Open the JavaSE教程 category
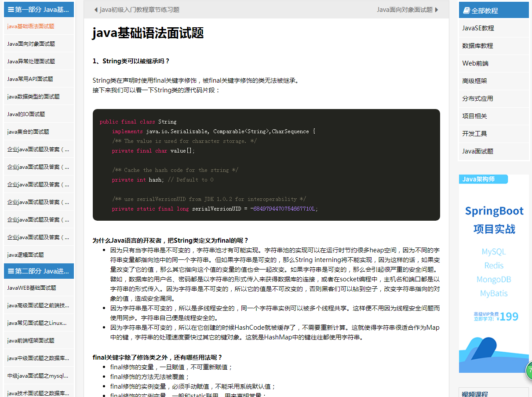The image size is (532, 397). (x=478, y=28)
